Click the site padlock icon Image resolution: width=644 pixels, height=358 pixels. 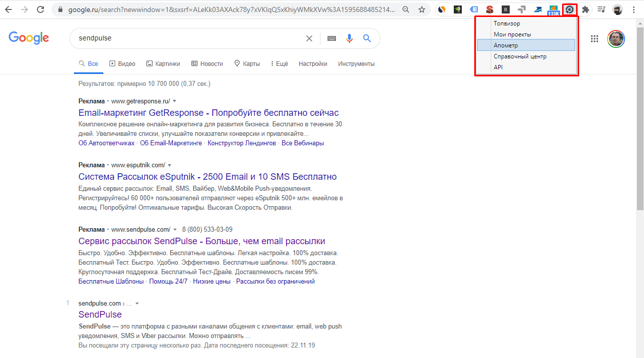pos(60,9)
